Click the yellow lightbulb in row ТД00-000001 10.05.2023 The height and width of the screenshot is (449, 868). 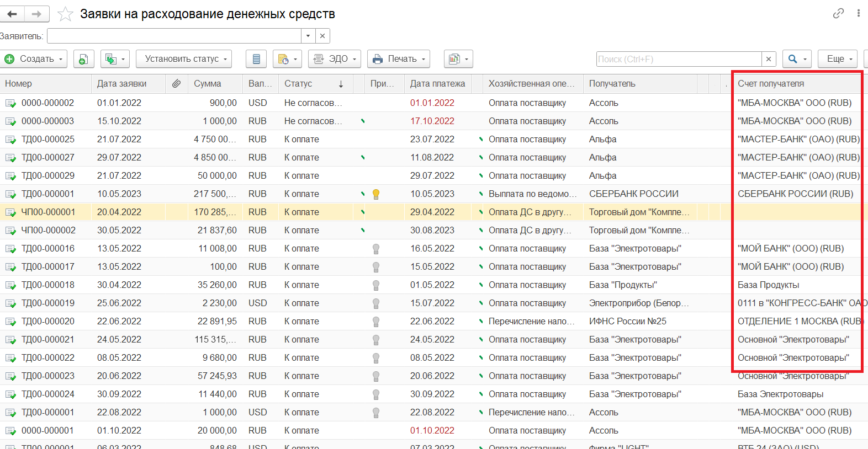click(376, 194)
